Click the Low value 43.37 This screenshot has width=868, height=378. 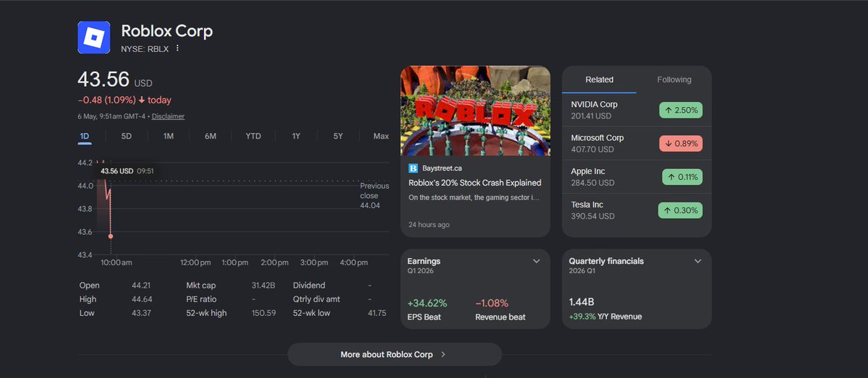141,313
